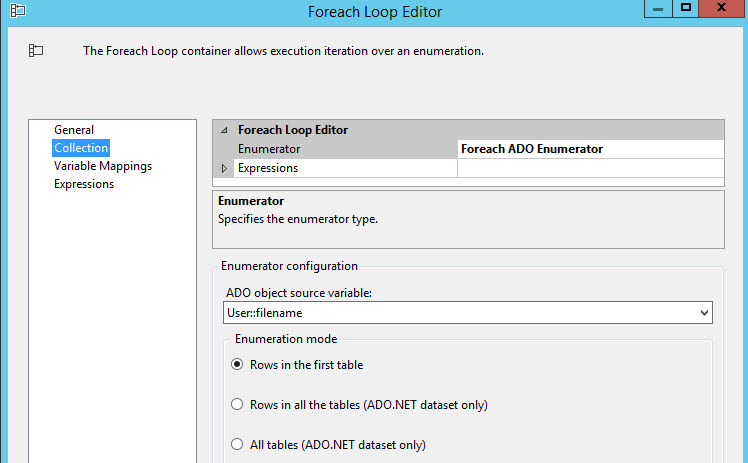Click the empty Expressions value cell
The image size is (748, 463).
point(590,169)
